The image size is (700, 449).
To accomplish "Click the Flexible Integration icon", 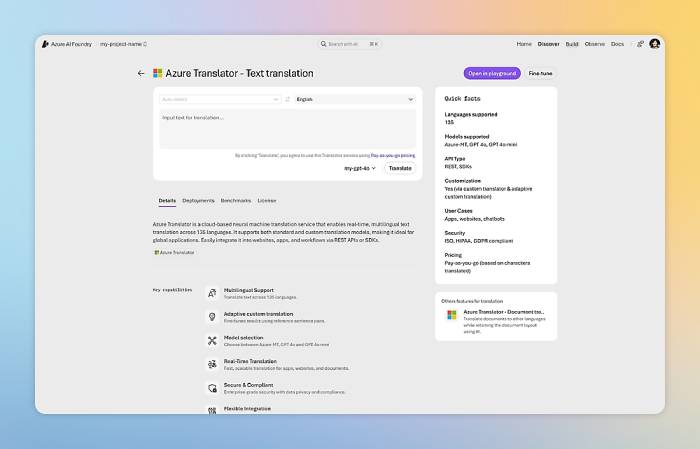I will click(212, 410).
